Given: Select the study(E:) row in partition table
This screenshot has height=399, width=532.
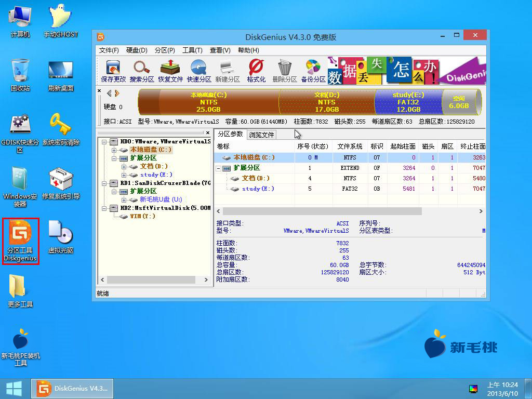Looking at the screenshot, I should 350,189.
